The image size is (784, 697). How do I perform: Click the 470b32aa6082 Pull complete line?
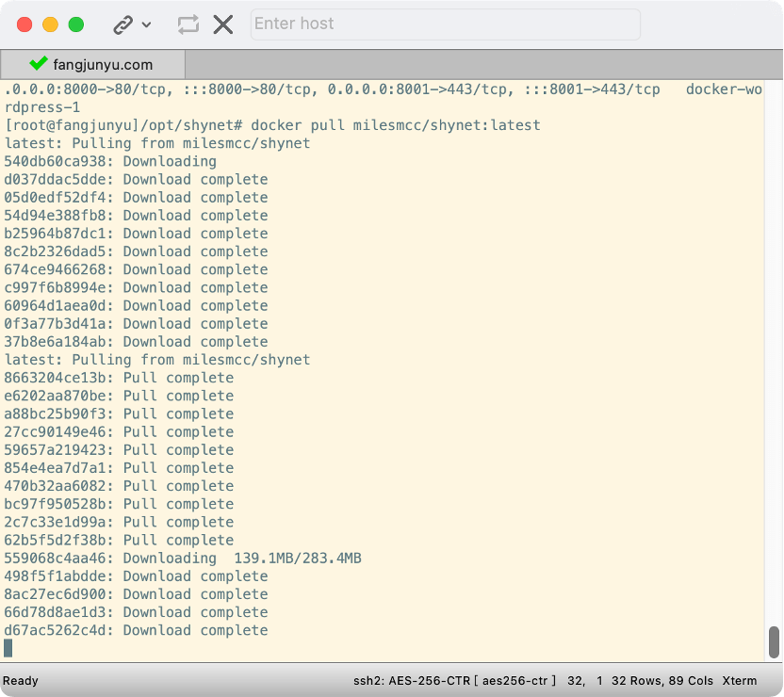click(119, 486)
